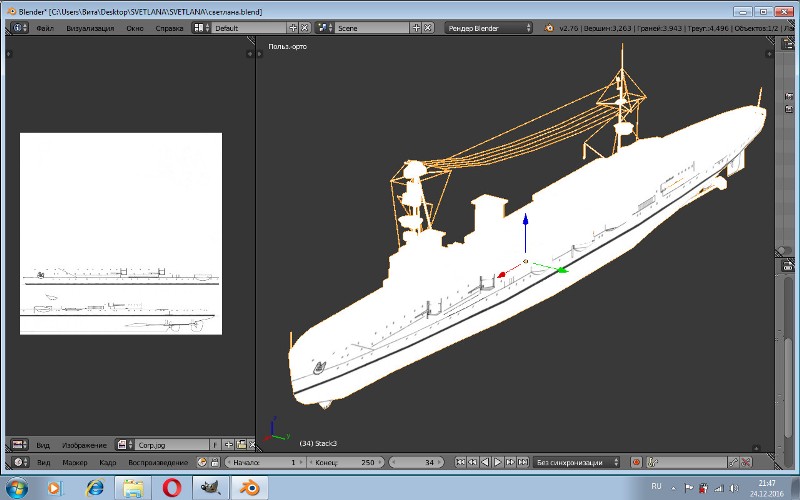Open the Визуализация menu

point(90,28)
